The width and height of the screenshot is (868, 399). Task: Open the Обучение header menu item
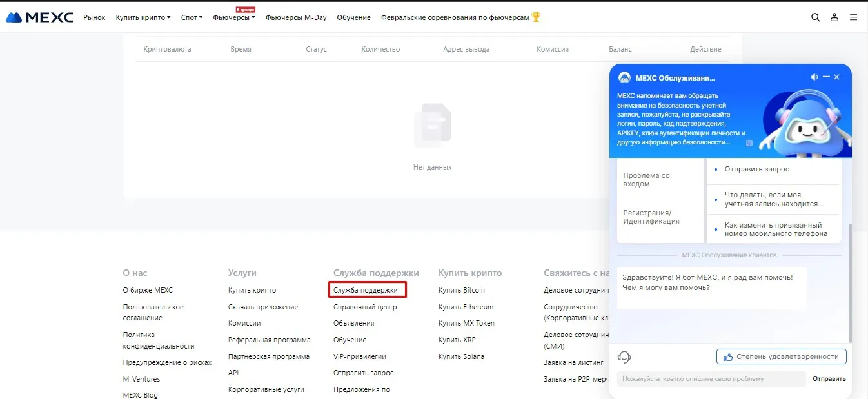pyautogui.click(x=353, y=17)
